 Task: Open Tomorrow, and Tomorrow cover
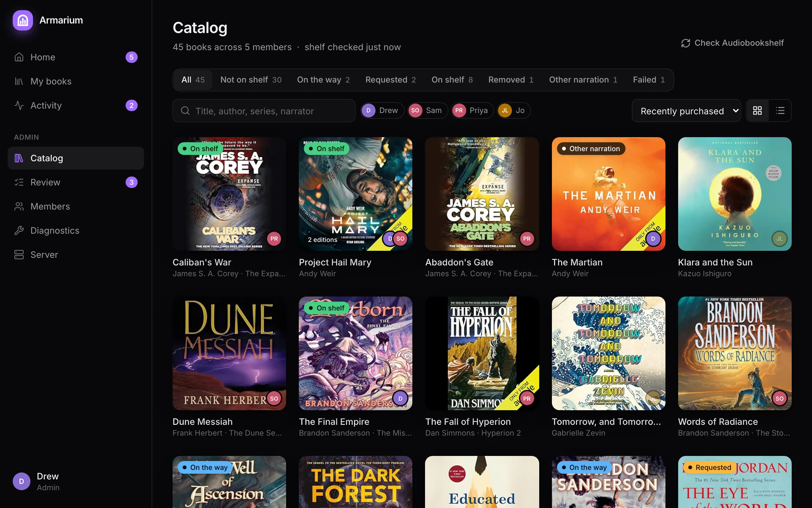pos(608,353)
